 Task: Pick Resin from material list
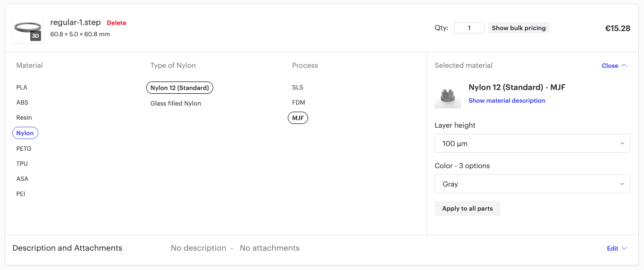(24, 118)
